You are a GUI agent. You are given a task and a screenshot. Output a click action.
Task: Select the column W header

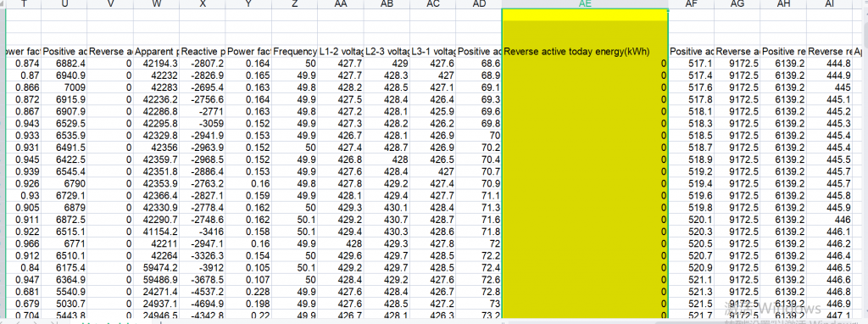coord(156,4)
